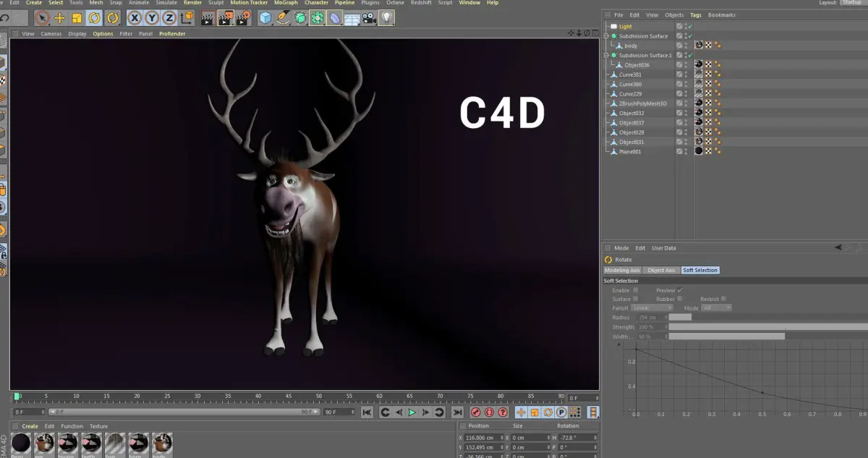Click the Floor environment icon
The image size is (868, 458).
[352, 18]
